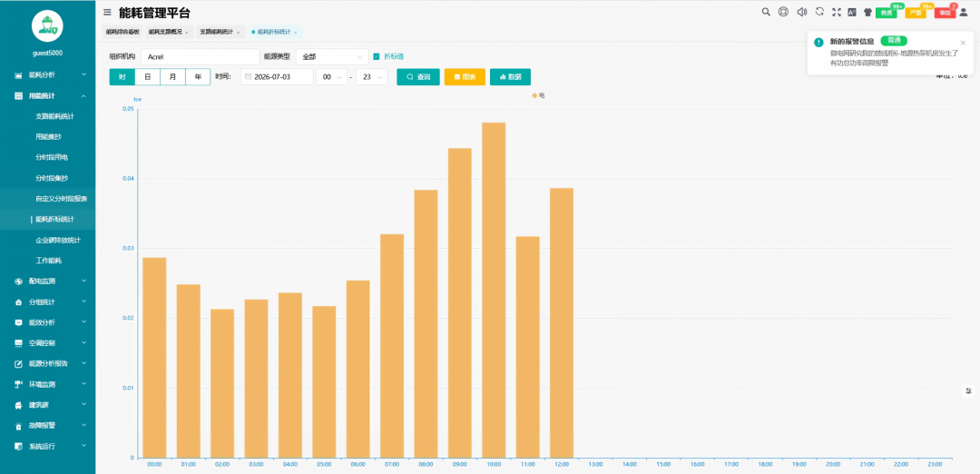Viewport: 980px width, 474px height.
Task: Refresh the page with the circular arrows icon
Action: coord(819,12)
